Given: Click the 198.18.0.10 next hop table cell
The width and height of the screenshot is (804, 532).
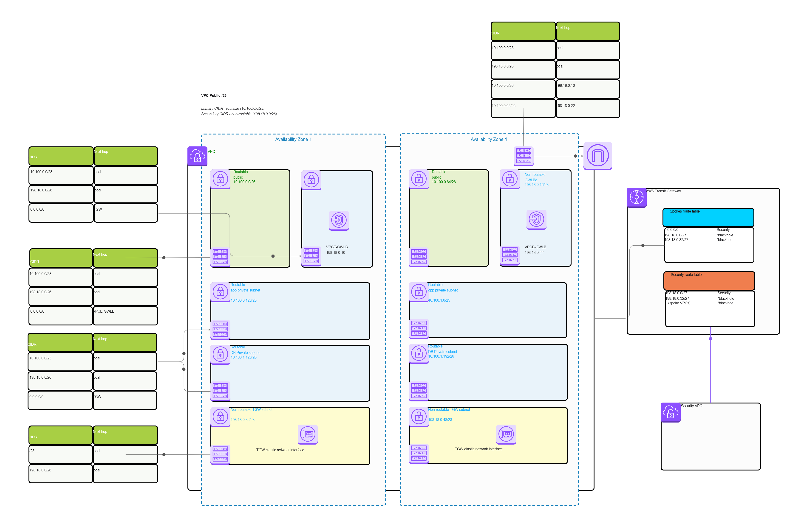Looking at the screenshot, I should (x=588, y=89).
